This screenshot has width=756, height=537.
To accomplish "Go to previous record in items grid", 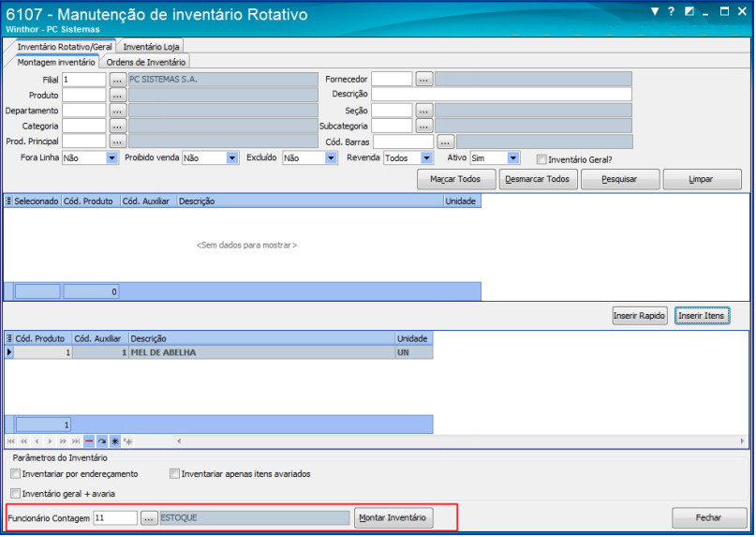I will tap(37, 441).
